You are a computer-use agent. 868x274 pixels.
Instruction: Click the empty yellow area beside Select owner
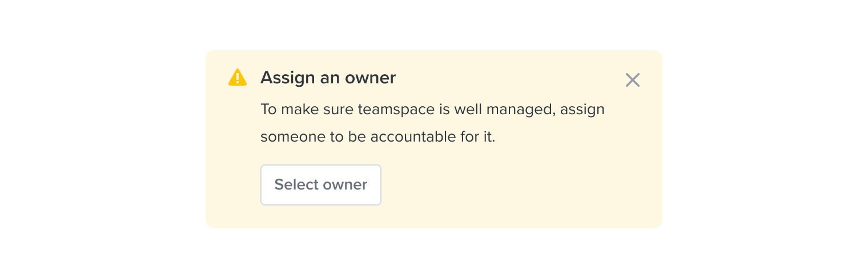(x=514, y=185)
